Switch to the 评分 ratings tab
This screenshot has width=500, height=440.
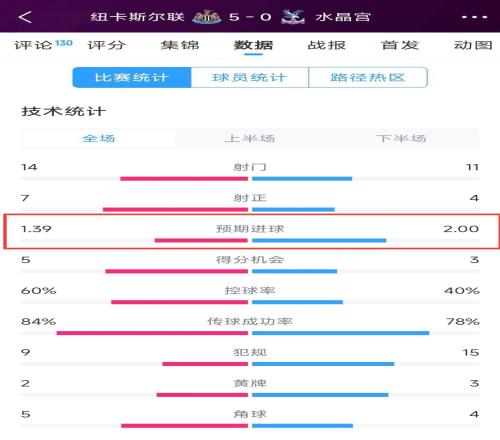click(x=107, y=45)
